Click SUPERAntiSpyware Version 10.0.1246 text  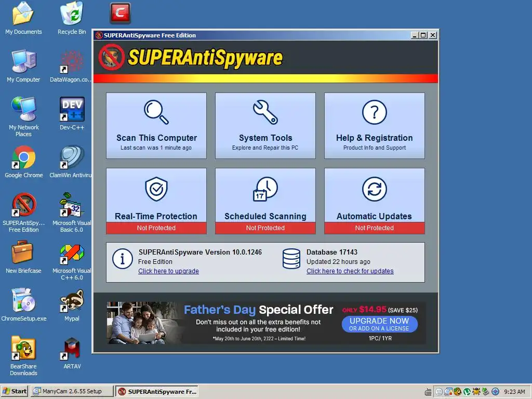tap(200, 252)
